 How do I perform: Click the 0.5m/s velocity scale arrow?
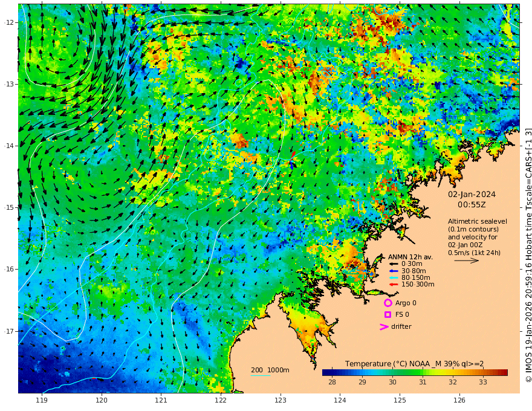coord(467,261)
